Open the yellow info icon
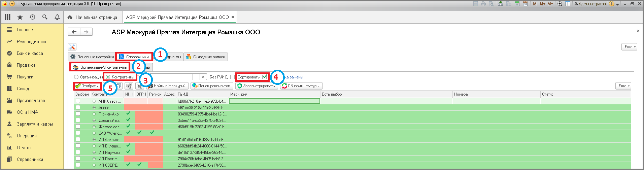This screenshot has width=644, height=170. 612,4
